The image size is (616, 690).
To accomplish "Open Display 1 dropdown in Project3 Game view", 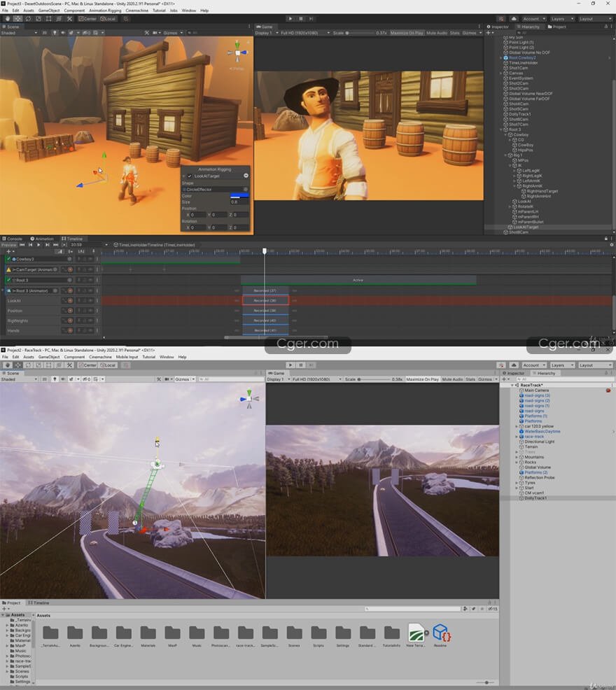I will pos(267,33).
